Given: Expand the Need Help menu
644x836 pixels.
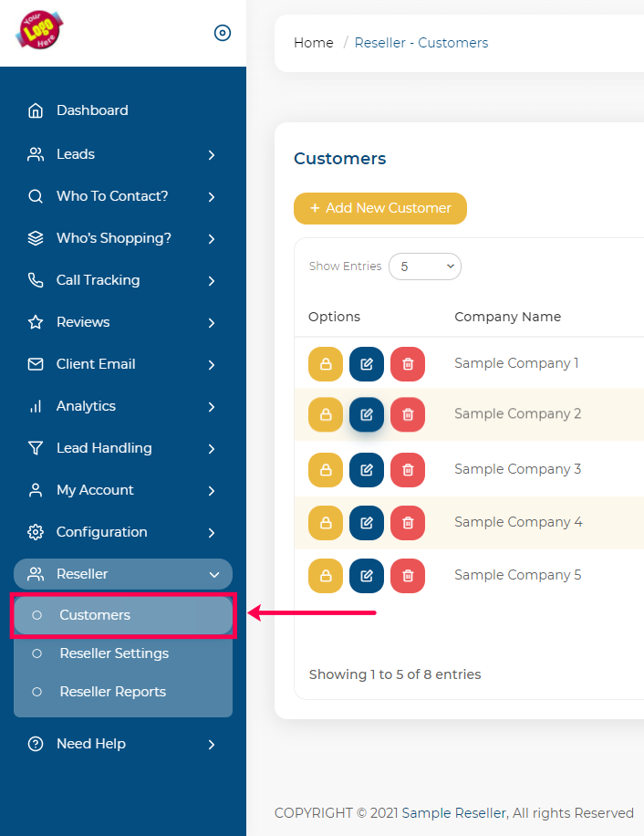Looking at the screenshot, I should (123, 744).
